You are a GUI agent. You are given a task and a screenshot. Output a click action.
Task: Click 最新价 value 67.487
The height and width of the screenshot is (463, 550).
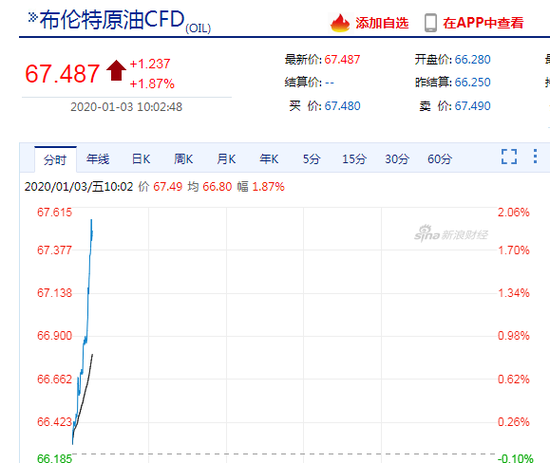pos(342,60)
